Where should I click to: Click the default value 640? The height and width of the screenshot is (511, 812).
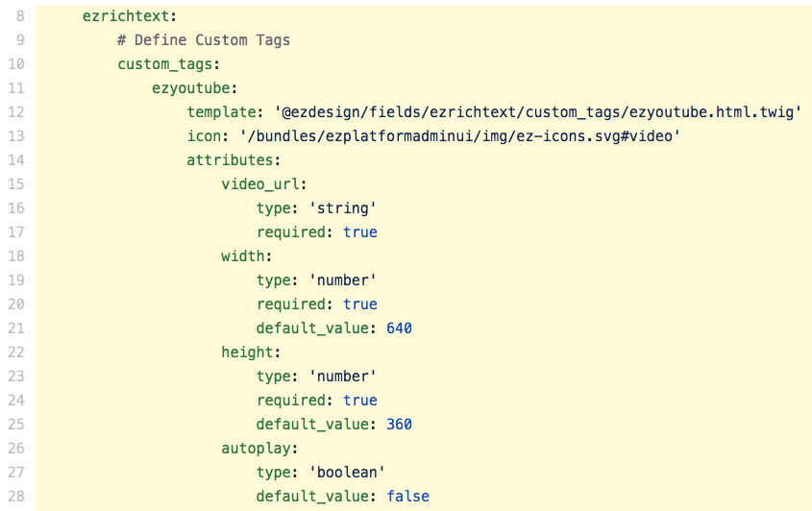[399, 328]
